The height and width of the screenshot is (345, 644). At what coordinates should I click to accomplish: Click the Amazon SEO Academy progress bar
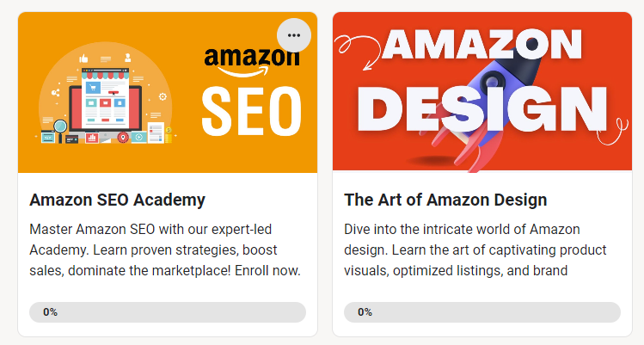[168, 312]
